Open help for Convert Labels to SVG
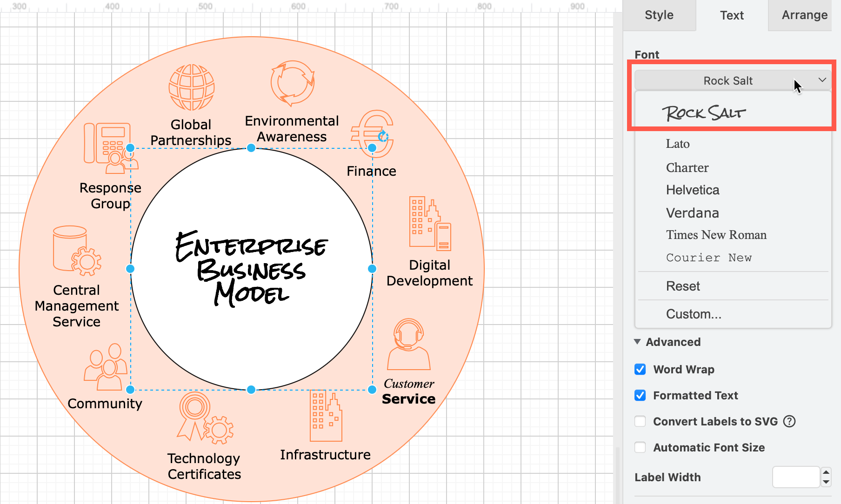The image size is (841, 504). (x=789, y=421)
